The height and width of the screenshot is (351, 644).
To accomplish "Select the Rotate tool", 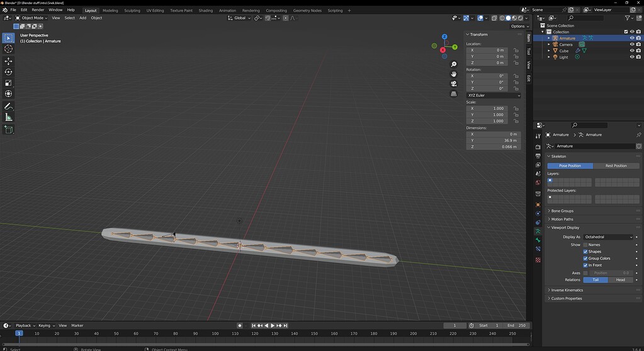I will click(8, 72).
